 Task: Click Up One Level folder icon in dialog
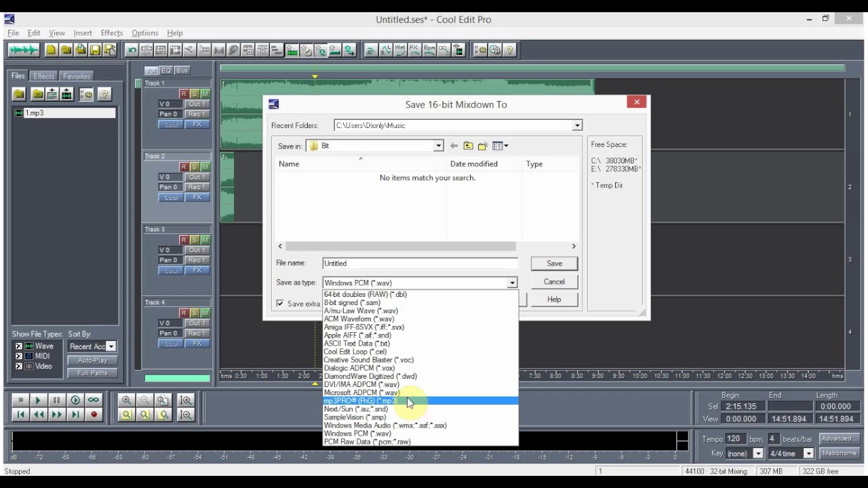click(468, 146)
